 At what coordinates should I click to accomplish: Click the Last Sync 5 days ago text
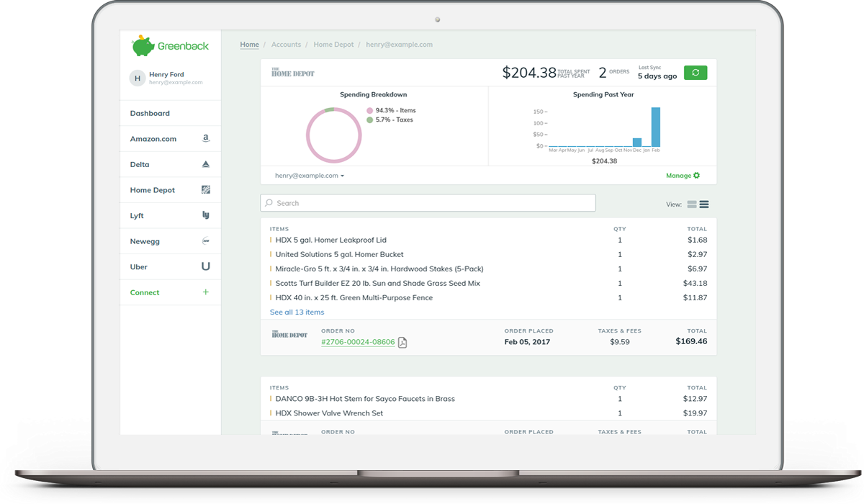[x=657, y=72]
